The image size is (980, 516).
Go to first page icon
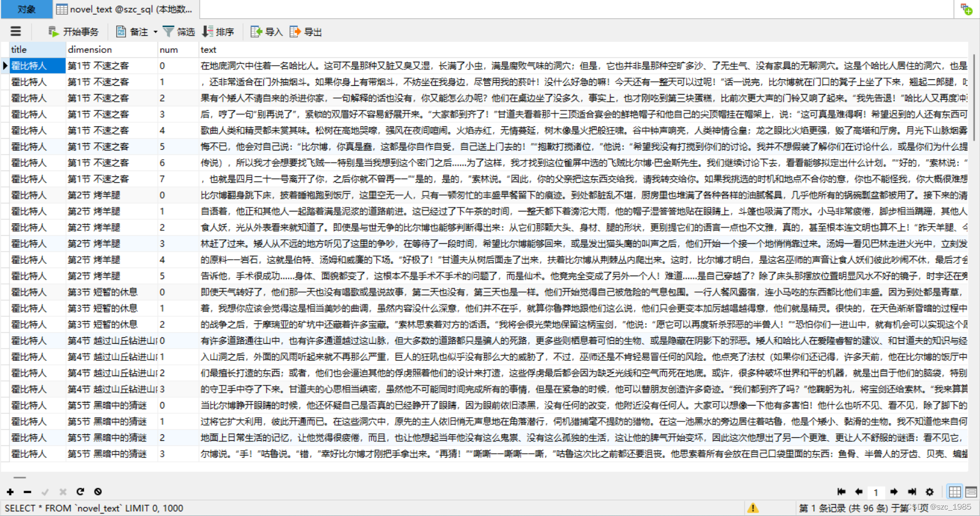pyautogui.click(x=841, y=492)
